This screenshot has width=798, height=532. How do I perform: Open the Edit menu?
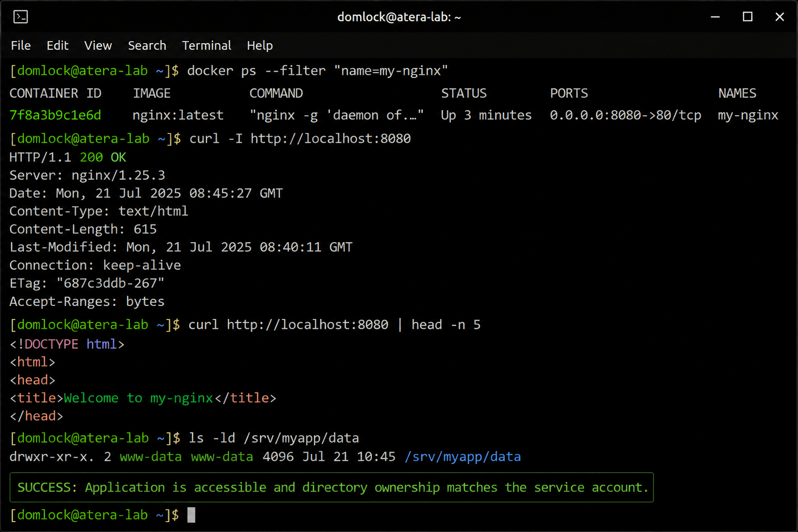click(58, 46)
